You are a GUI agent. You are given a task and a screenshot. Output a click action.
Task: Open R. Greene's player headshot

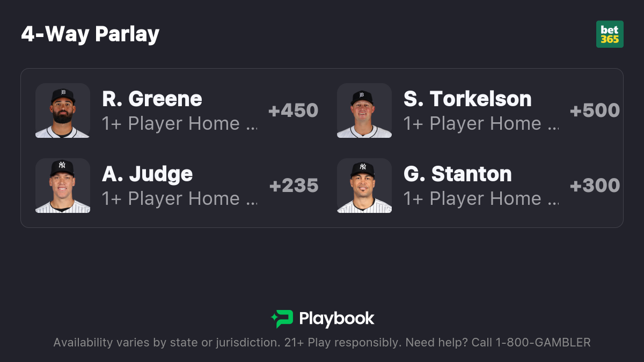point(63,110)
